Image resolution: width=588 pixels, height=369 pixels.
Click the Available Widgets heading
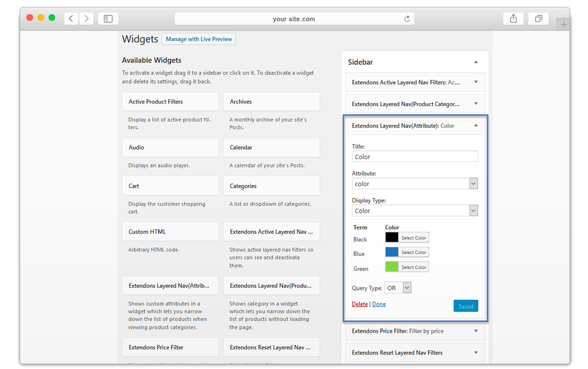(152, 60)
